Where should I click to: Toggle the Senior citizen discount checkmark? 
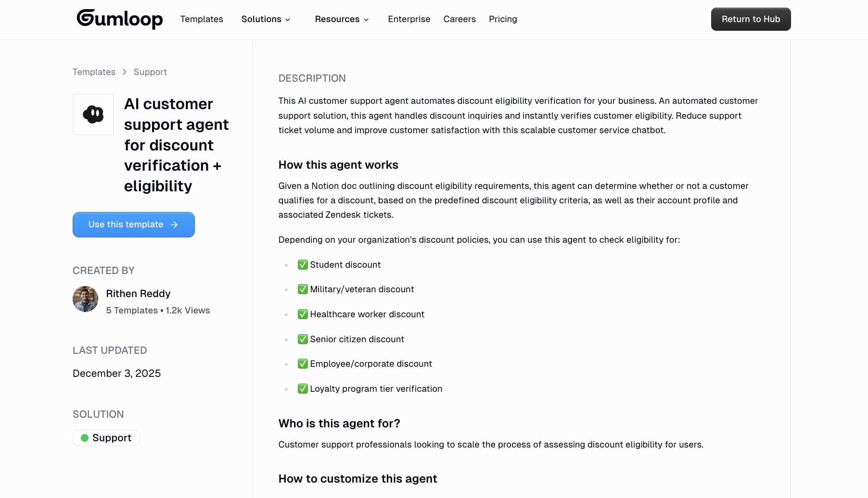coord(303,339)
